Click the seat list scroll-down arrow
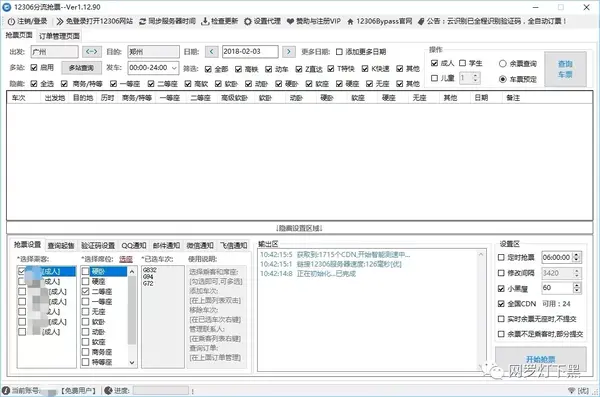Image resolution: width=600 pixels, height=397 pixels. pyautogui.click(x=132, y=362)
